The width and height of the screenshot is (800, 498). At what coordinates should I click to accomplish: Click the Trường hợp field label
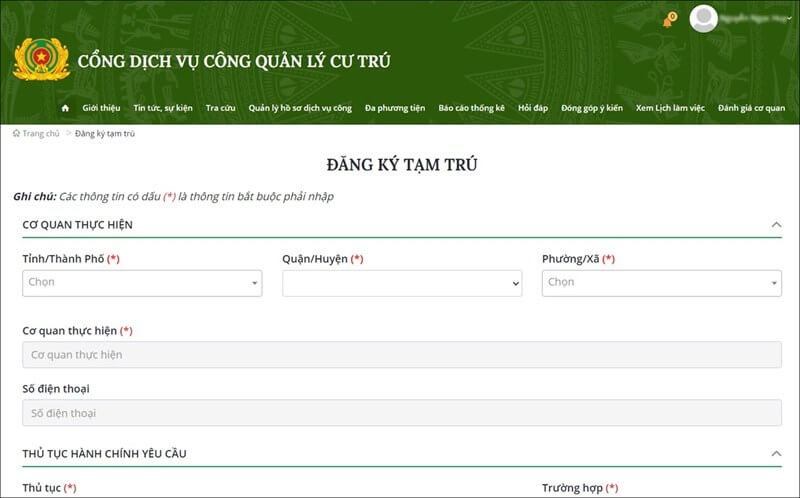pyautogui.click(x=580, y=488)
